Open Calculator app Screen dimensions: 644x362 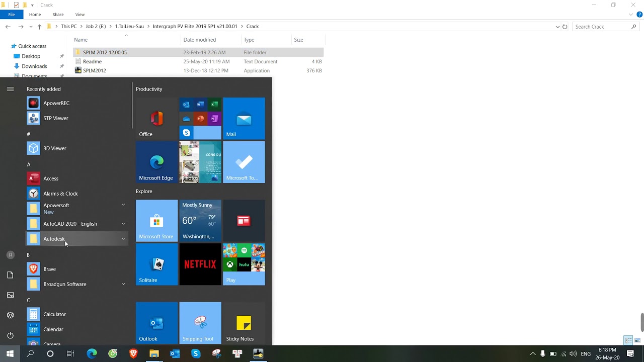tap(77, 314)
